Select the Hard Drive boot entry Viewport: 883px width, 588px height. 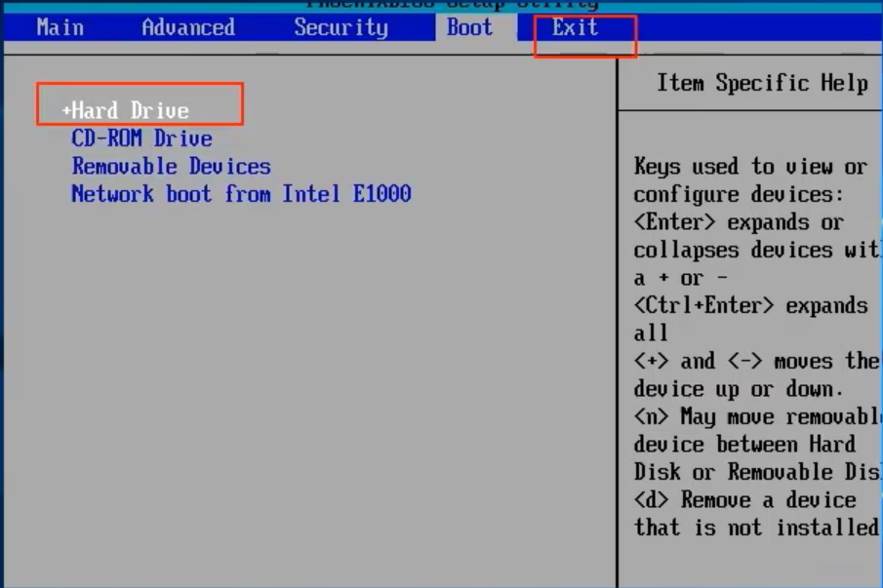click(131, 111)
